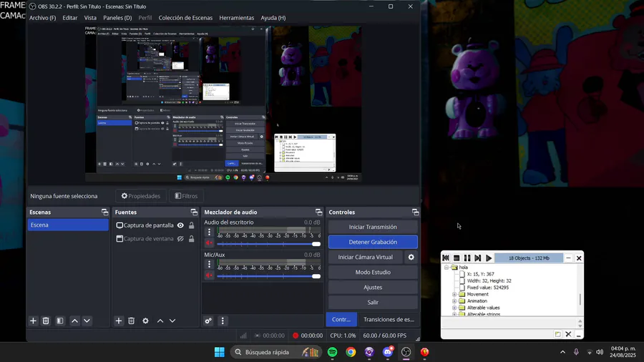The height and width of the screenshot is (362, 644).
Task: Lock the Captura de ventana source
Action: pyautogui.click(x=191, y=239)
